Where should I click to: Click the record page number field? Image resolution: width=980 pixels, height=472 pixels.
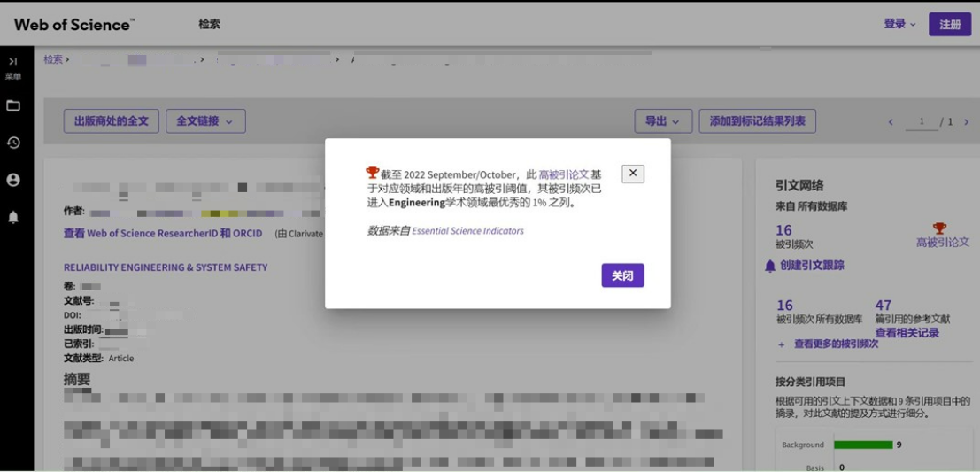point(922,122)
